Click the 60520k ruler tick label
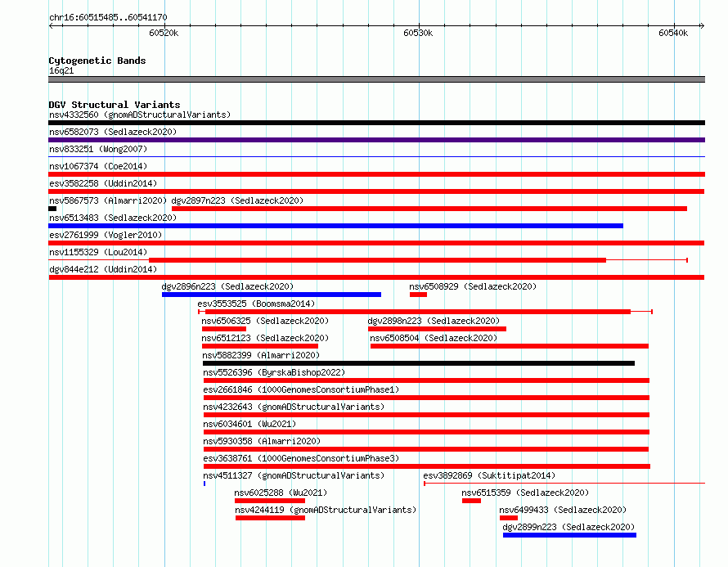The height and width of the screenshot is (567, 728). (x=164, y=33)
